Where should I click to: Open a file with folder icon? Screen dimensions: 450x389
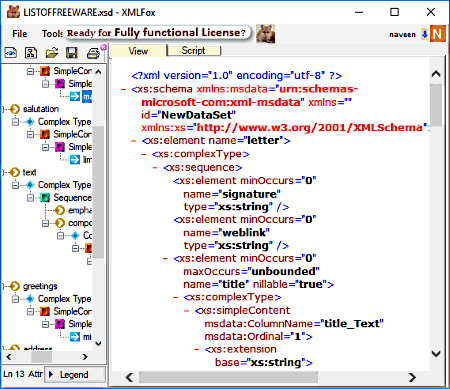pos(52,53)
